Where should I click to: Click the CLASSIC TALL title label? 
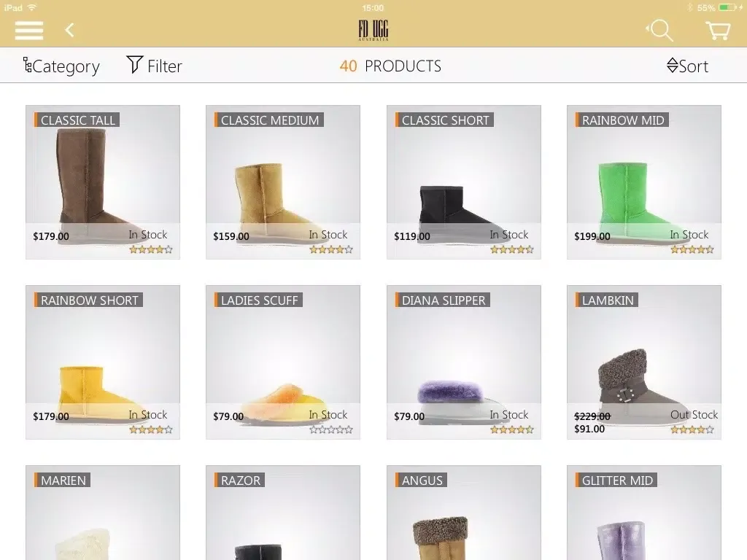pyautogui.click(x=77, y=120)
